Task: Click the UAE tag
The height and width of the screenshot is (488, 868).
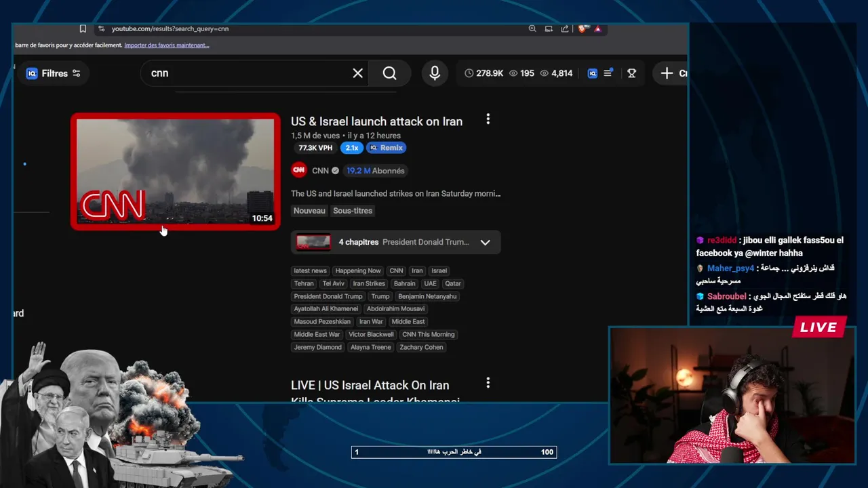Action: pos(430,283)
